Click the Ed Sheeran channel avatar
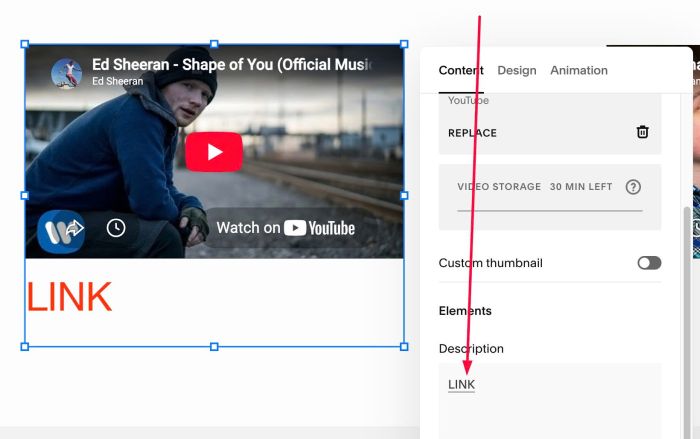This screenshot has width=700, height=439. click(67, 73)
